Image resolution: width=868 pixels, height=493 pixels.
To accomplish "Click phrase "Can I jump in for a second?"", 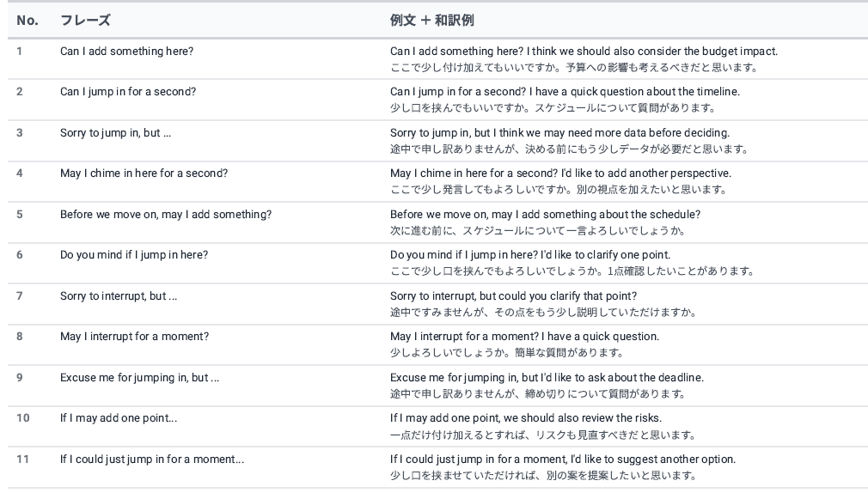I will [x=128, y=92].
